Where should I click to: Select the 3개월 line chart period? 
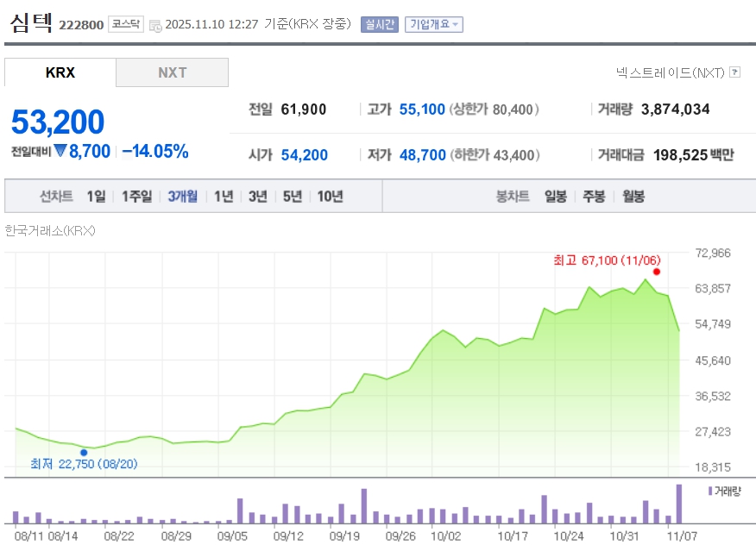pos(182,196)
